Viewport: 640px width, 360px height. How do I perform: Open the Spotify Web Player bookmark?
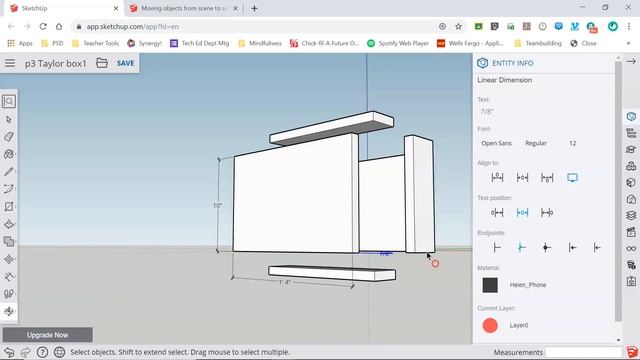pyautogui.click(x=398, y=43)
